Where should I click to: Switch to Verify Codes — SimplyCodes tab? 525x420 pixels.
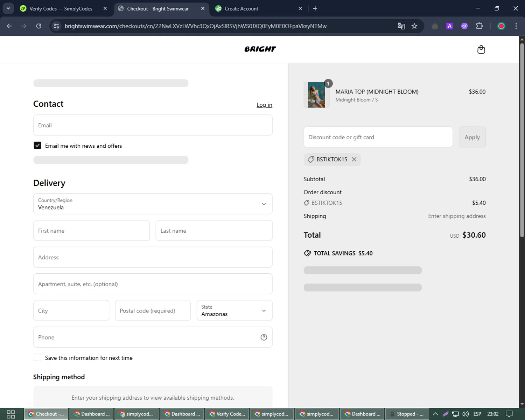63,8
